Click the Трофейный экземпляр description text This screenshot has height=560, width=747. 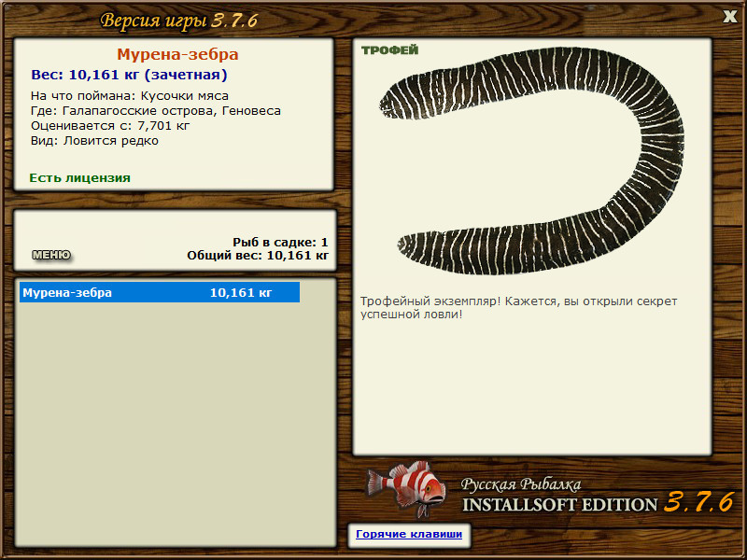[x=518, y=308]
